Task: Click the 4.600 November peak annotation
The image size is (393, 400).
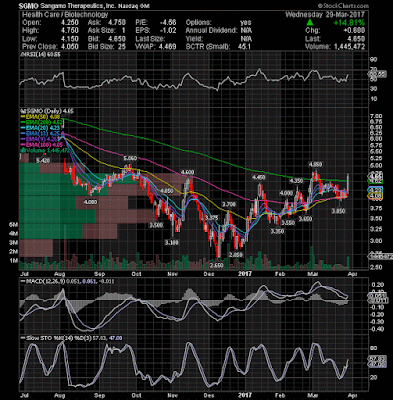Action: (x=187, y=172)
